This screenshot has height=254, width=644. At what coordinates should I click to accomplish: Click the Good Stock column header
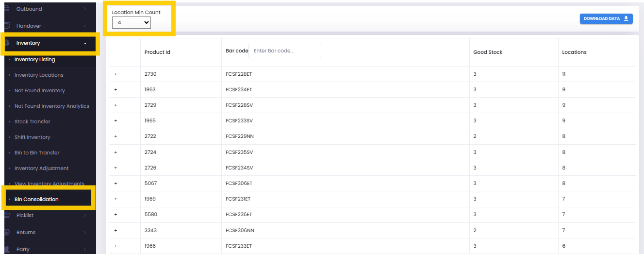click(488, 52)
